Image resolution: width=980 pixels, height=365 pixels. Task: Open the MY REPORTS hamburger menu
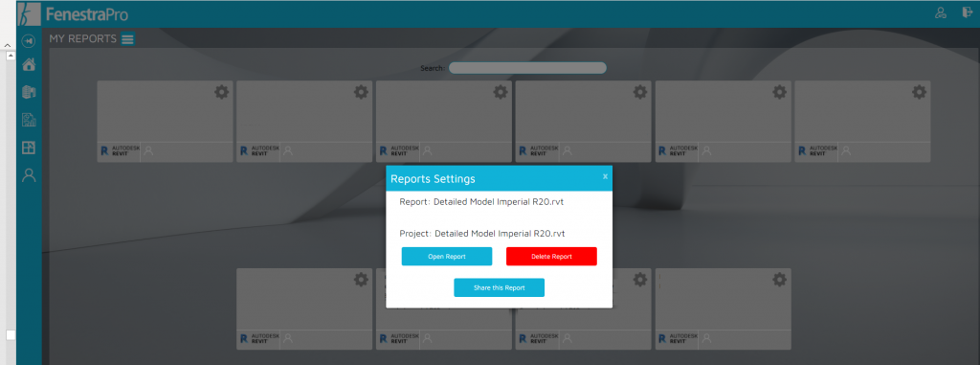[127, 39]
